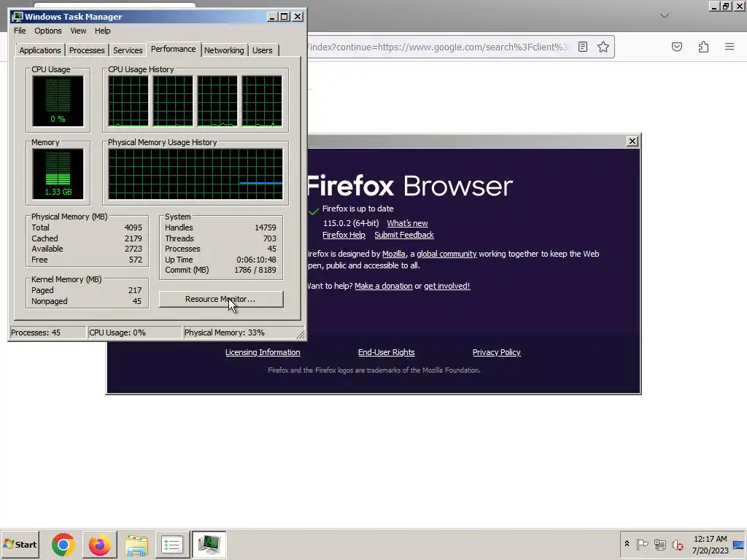The image size is (747, 560).
Task: Click the muted volume tray icon
Action: (x=678, y=544)
